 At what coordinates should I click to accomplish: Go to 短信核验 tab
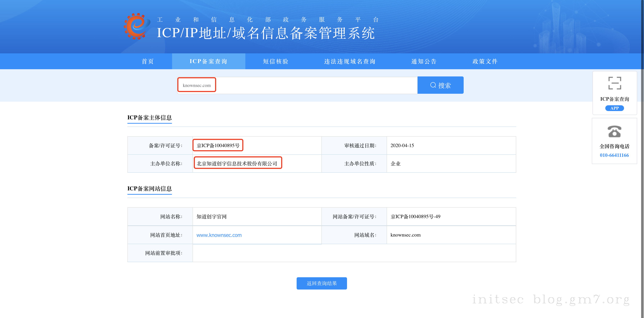[x=276, y=61]
